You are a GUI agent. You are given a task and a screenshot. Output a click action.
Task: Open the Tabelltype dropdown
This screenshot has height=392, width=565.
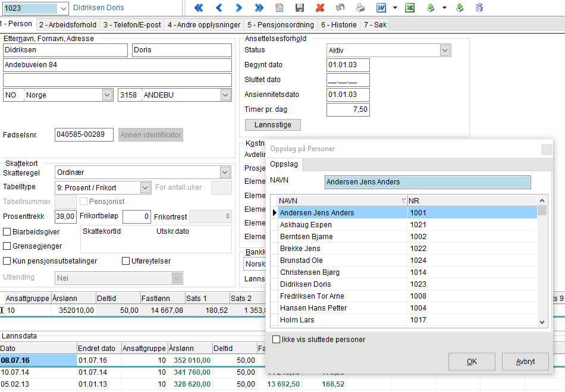click(145, 187)
